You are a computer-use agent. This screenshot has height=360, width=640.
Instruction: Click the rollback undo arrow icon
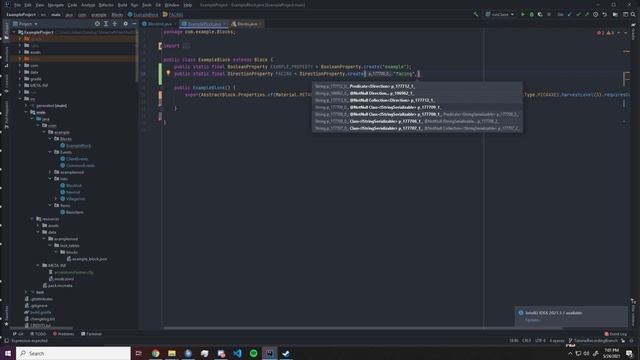(x=604, y=14)
